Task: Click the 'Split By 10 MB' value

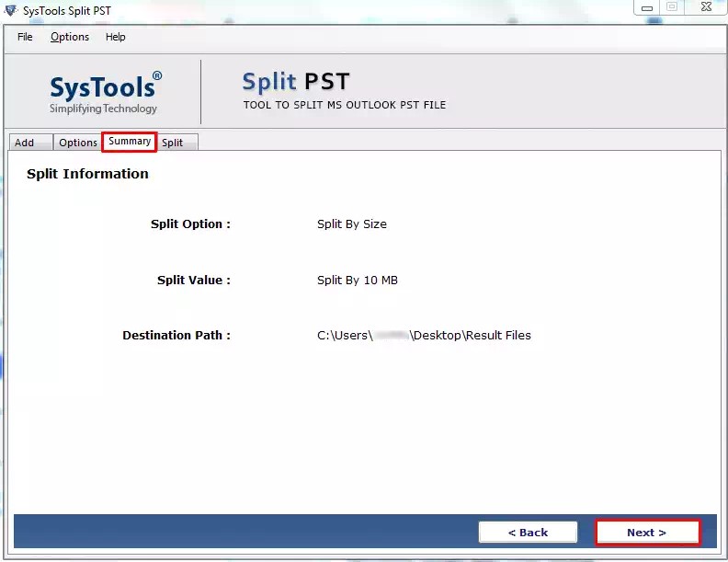Action: (x=357, y=280)
